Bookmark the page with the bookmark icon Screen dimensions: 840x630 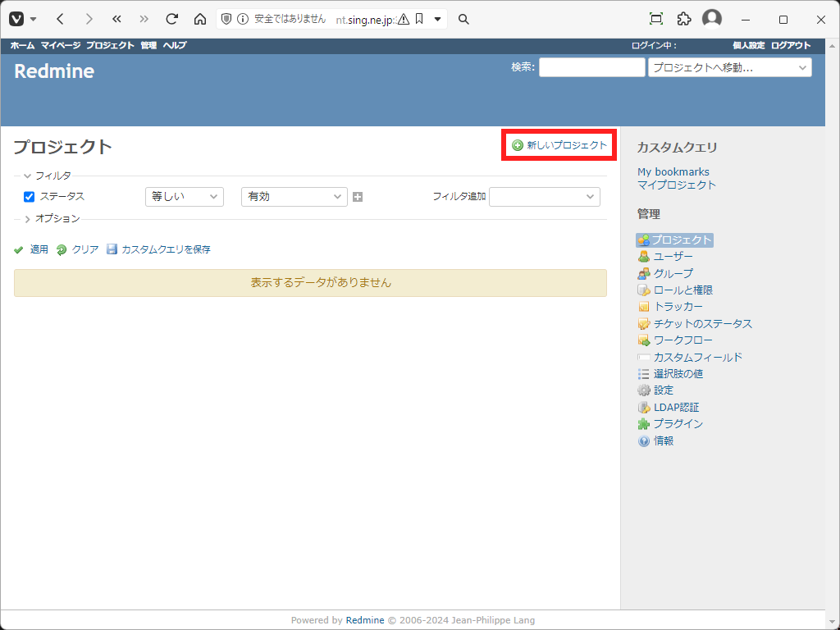419,20
